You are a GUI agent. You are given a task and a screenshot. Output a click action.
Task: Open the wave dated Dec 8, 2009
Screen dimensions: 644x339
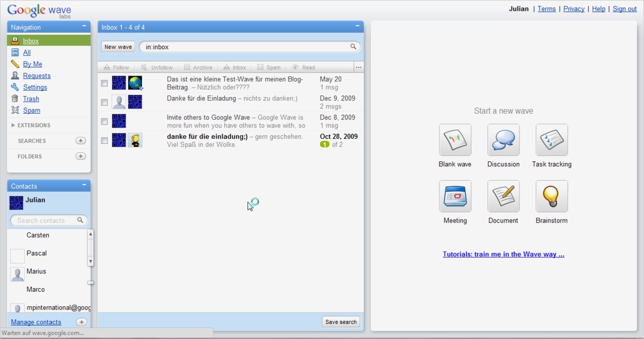pyautogui.click(x=231, y=121)
